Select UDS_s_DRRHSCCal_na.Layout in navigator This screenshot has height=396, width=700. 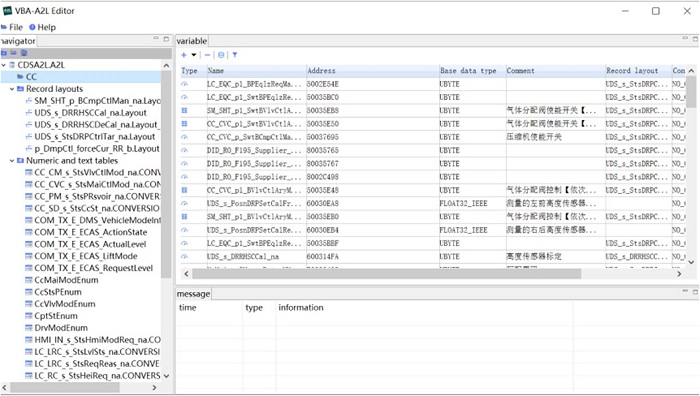[91, 113]
